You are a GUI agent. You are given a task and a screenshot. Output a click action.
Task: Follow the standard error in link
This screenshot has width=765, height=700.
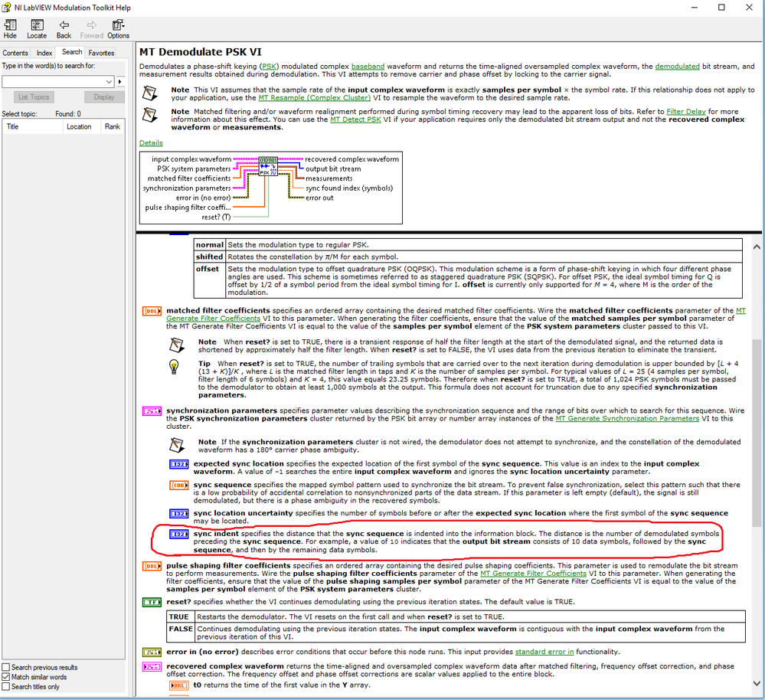point(544,652)
